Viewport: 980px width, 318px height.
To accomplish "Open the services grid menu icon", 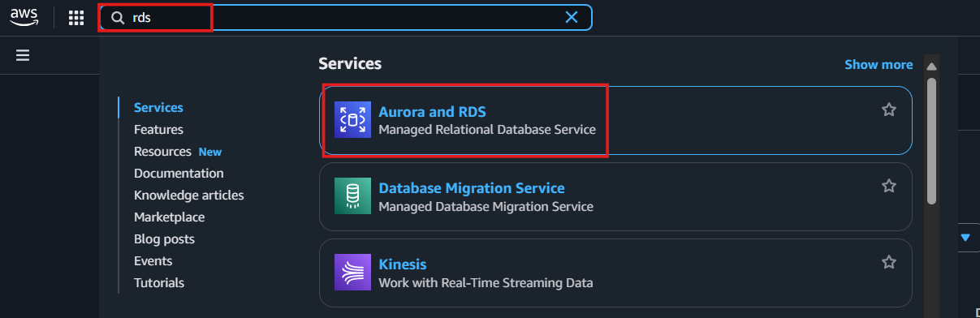I will click(76, 18).
